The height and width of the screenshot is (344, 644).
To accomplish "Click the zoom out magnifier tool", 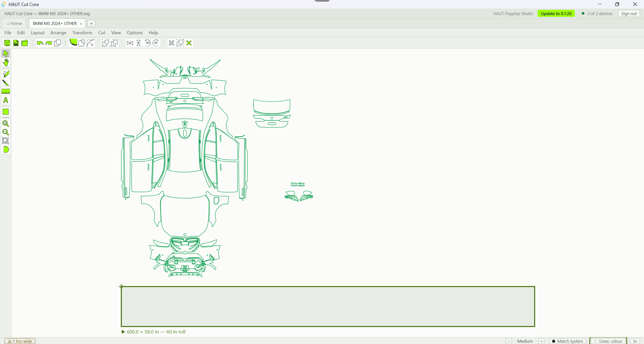I will [x=6, y=132].
